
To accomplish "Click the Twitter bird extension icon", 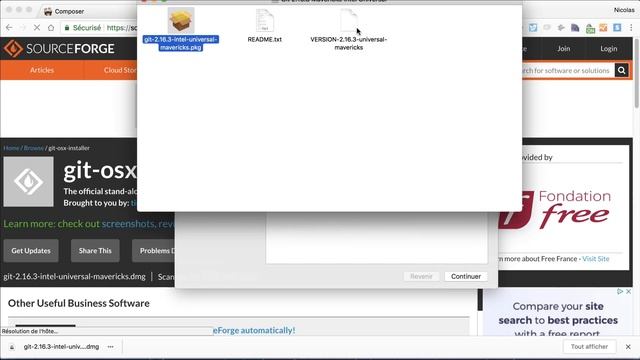I will [533, 28].
